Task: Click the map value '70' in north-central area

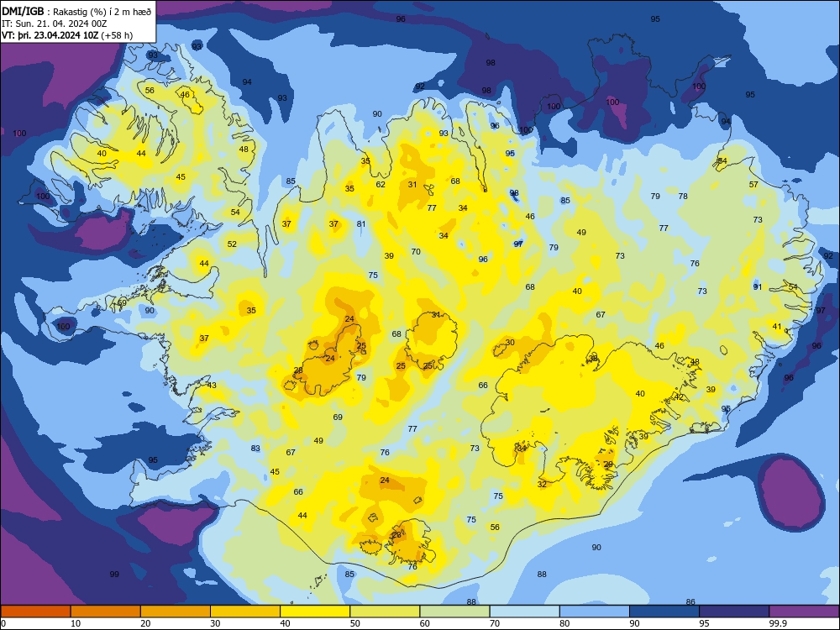Action: (416, 252)
